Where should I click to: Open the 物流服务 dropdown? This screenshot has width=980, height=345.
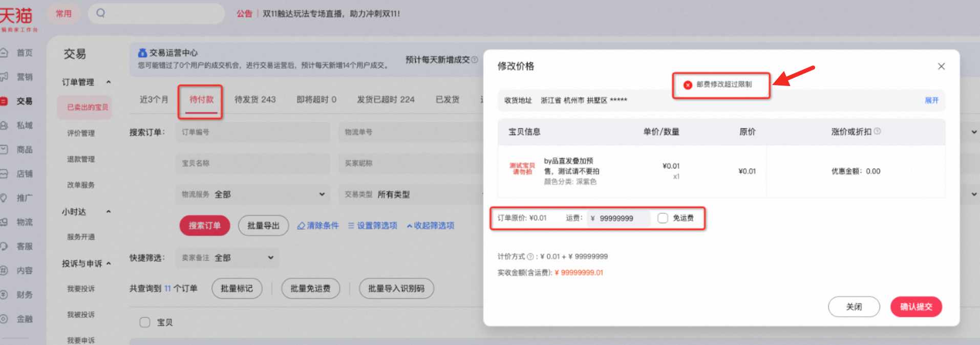[253, 195]
